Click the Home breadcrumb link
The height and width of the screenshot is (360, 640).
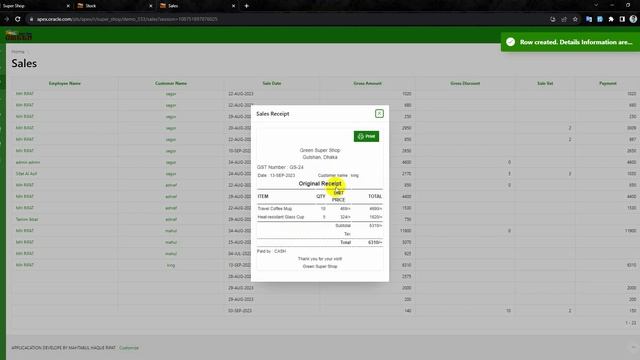[x=18, y=51]
